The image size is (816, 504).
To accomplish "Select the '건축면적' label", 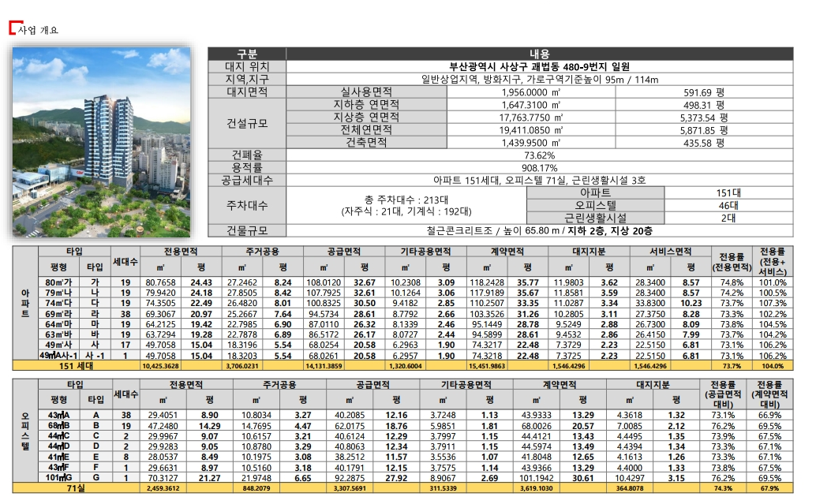I will (x=366, y=142).
